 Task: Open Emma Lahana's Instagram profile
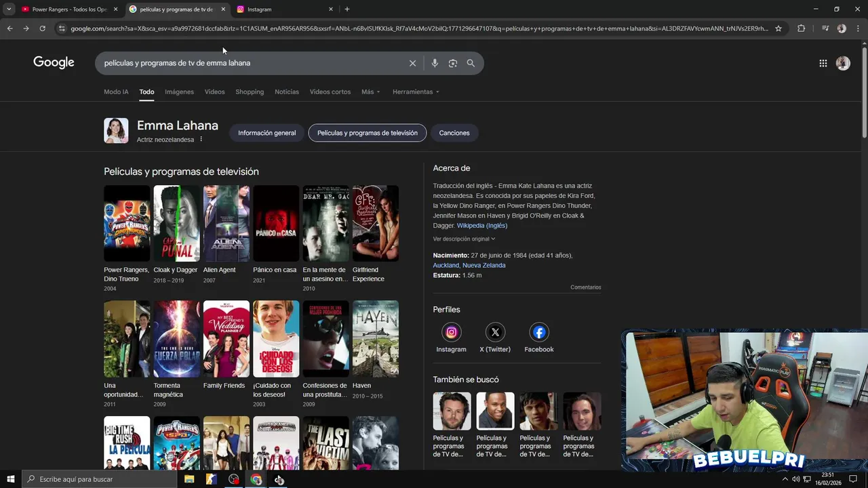(x=451, y=338)
